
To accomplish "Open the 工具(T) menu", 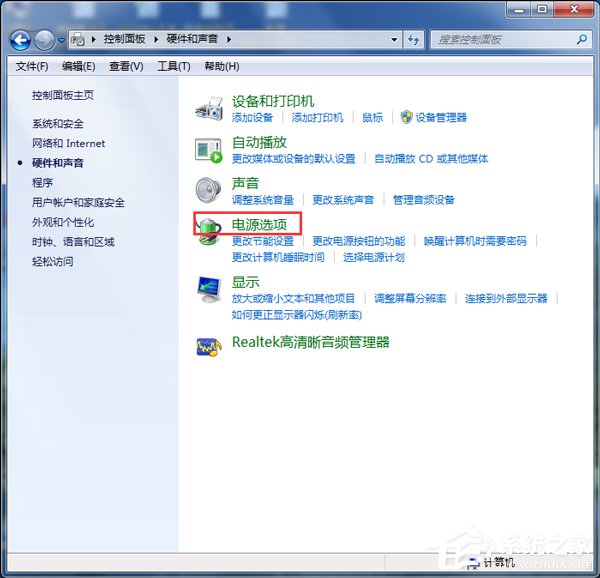I will [174, 67].
